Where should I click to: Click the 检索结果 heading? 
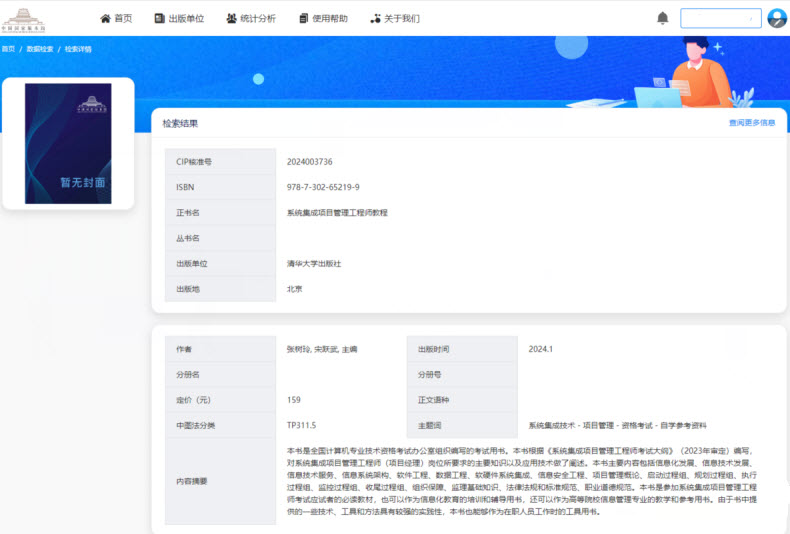coord(180,123)
